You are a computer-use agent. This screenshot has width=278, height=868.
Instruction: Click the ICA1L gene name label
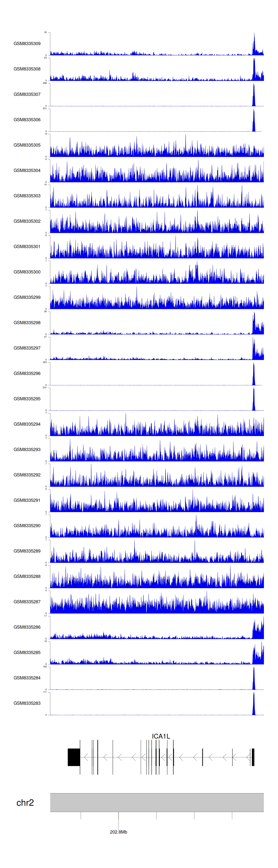(161, 736)
